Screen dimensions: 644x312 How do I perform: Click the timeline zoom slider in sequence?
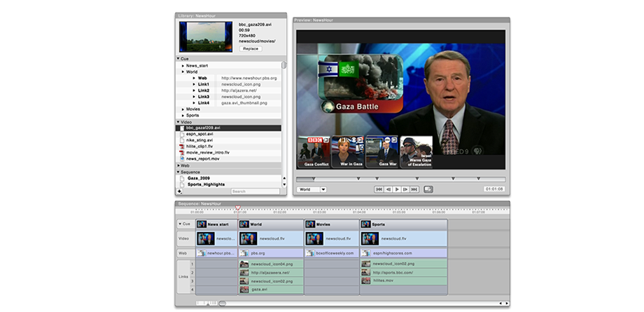tap(222, 303)
